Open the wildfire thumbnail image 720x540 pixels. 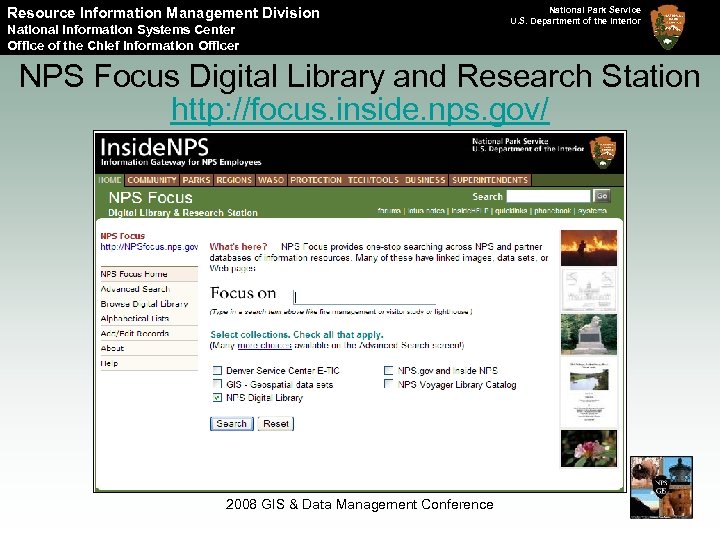pyautogui.click(x=589, y=248)
